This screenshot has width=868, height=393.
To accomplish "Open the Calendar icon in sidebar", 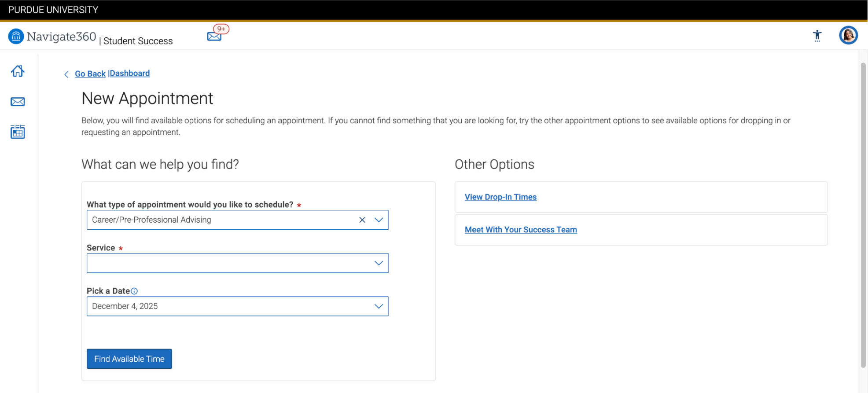I will 18,132.
